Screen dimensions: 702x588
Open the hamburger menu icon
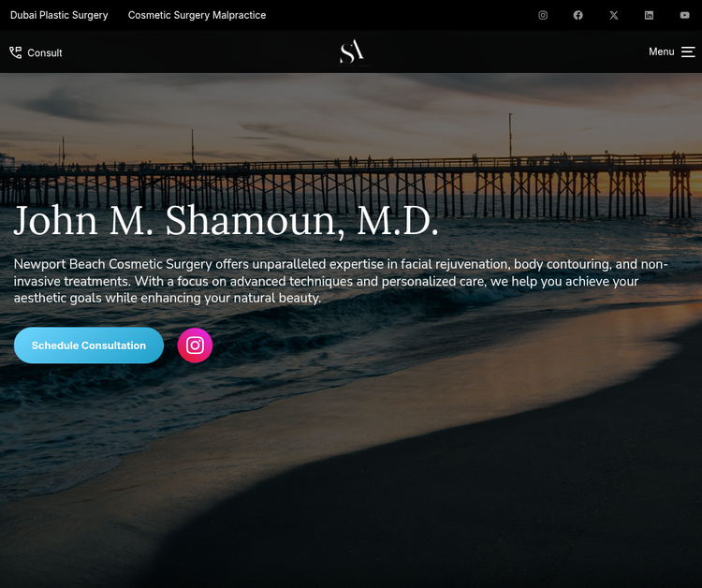[688, 51]
